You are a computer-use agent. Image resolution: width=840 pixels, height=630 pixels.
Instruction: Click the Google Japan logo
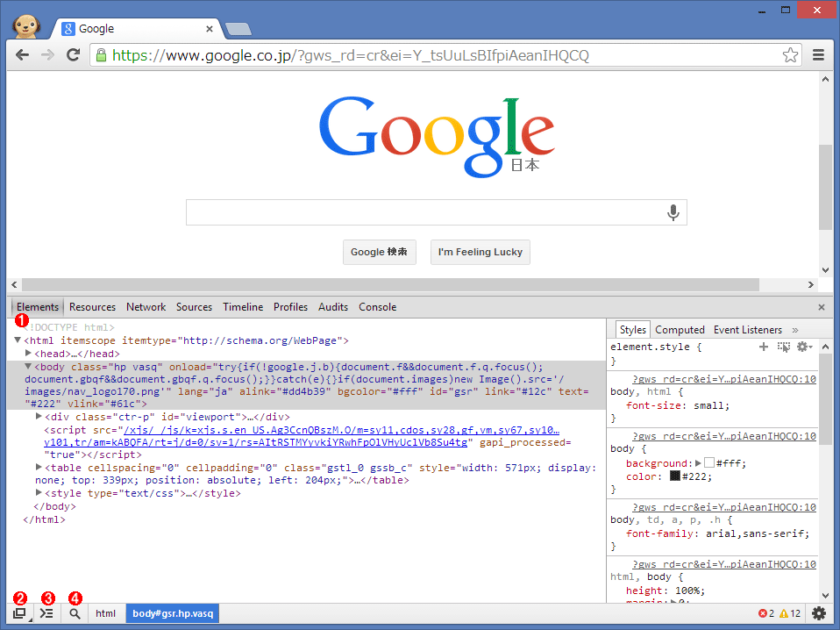click(x=437, y=136)
